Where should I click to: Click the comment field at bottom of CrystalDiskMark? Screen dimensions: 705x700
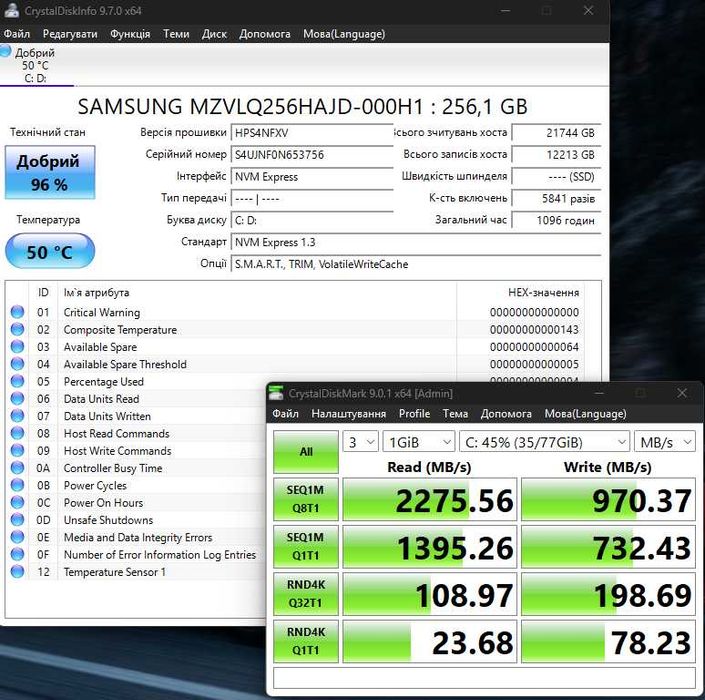(484, 678)
